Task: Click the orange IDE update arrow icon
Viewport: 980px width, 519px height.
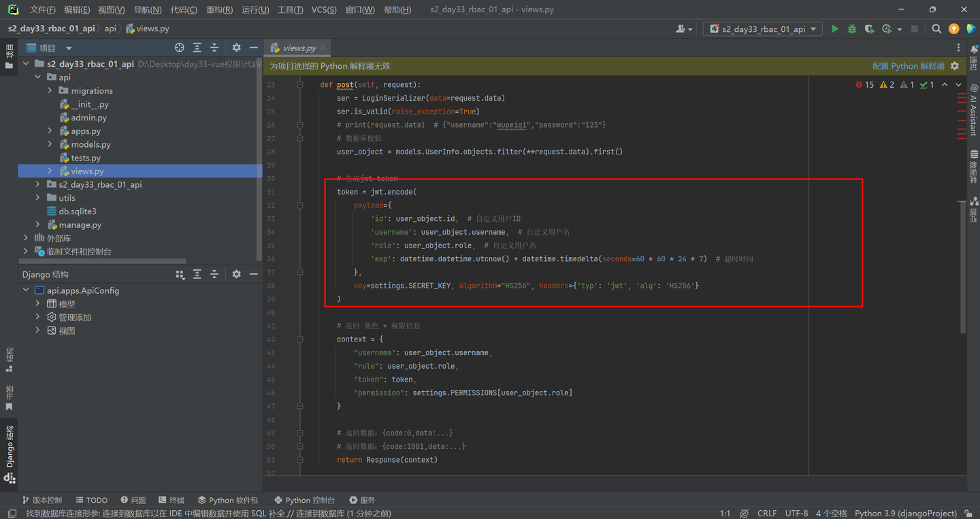Action: pyautogui.click(x=954, y=29)
